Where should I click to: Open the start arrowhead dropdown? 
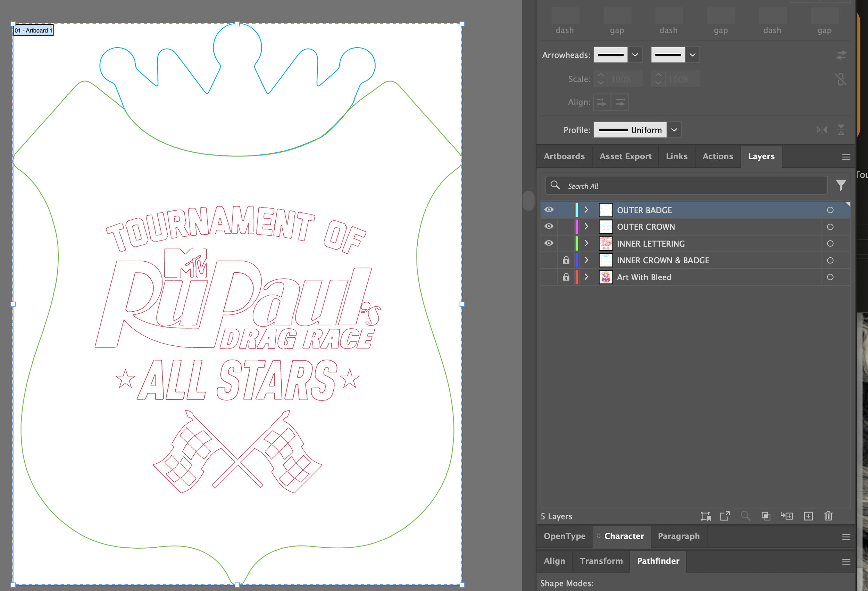[x=635, y=55]
